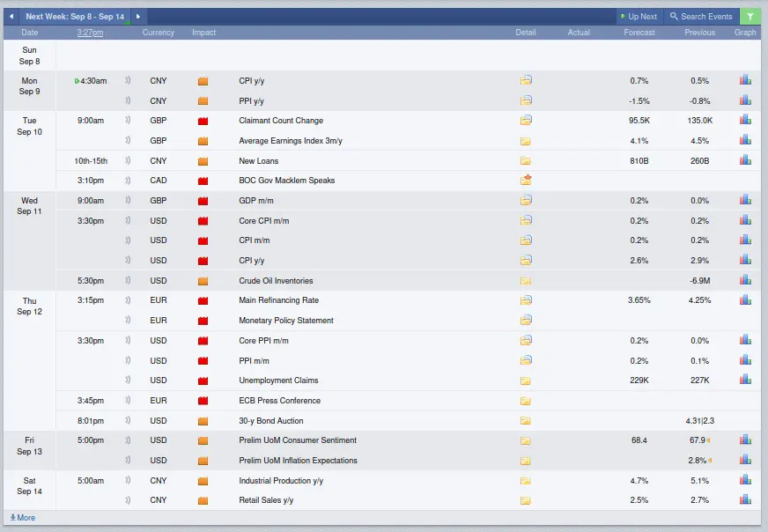
Task: Click the red impact icon for Monetary Policy Statement
Action: tap(203, 321)
